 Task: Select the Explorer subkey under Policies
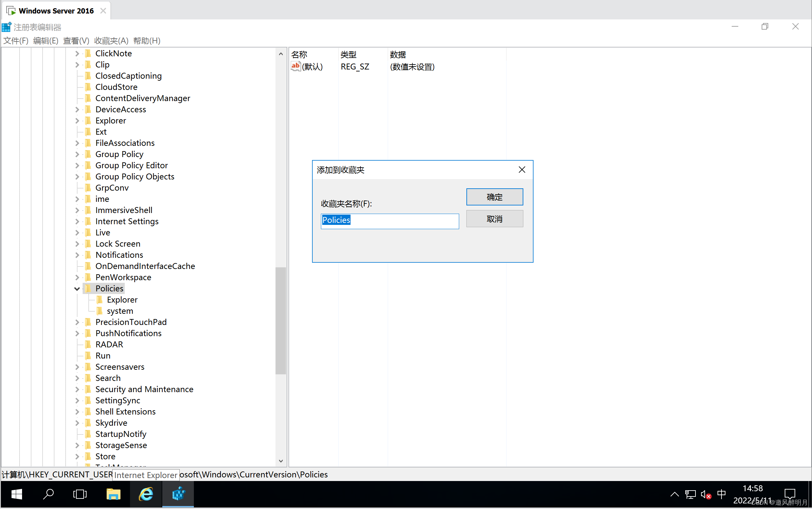tap(121, 300)
